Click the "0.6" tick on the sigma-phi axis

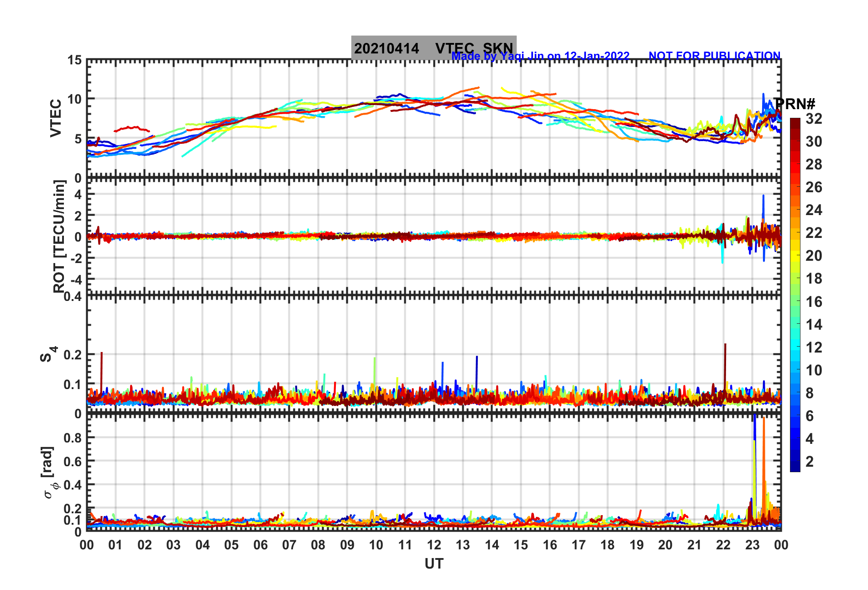click(x=73, y=461)
